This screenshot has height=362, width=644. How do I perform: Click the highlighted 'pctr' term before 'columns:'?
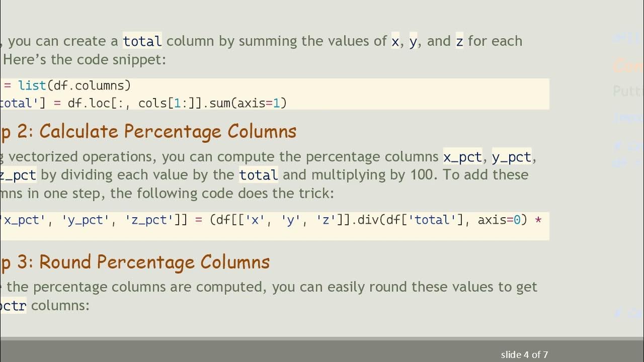pos(13,306)
